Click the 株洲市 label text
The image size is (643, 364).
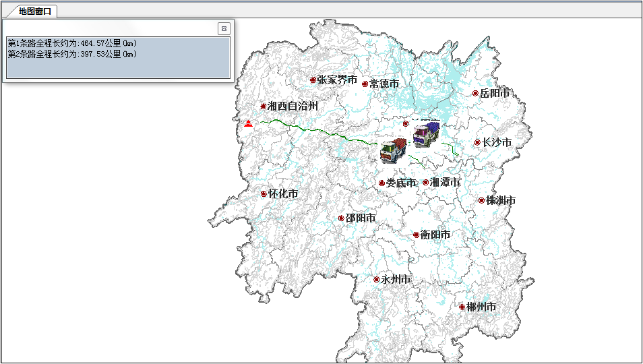pyautogui.click(x=501, y=200)
